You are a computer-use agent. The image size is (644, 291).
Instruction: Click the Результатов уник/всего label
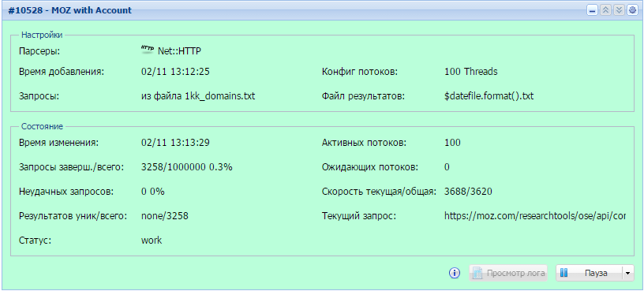[x=73, y=216]
